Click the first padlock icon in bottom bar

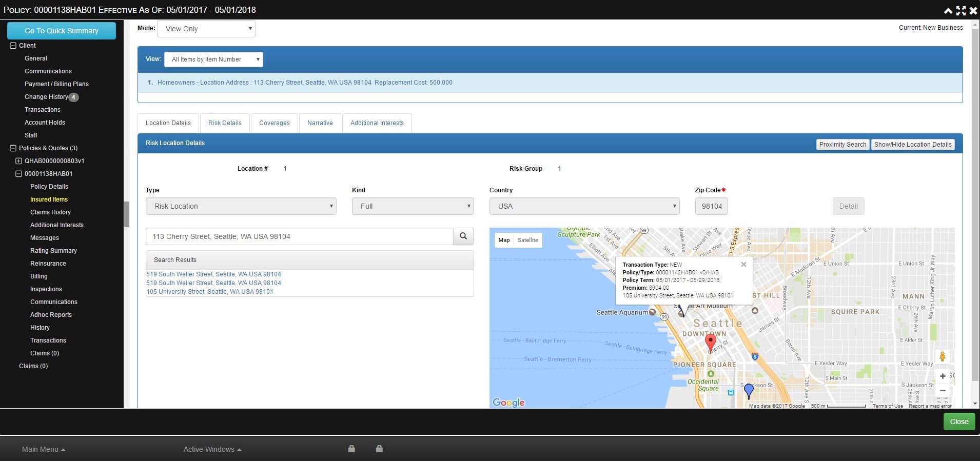[x=351, y=449]
